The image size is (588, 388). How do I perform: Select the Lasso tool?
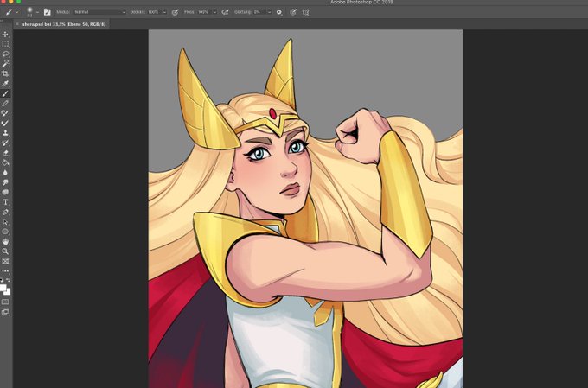(5, 54)
